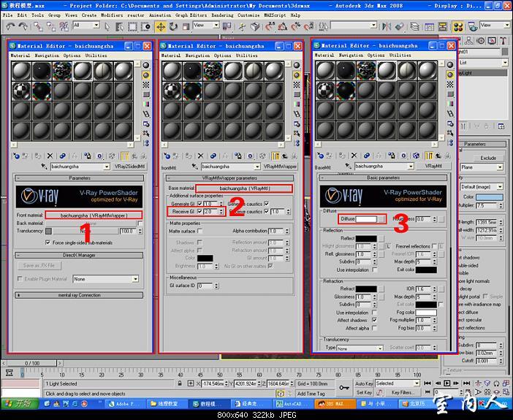This screenshot has height=420, width=513.
Task: Enable the Fresnel reflections checkbox
Action: (x=434, y=246)
